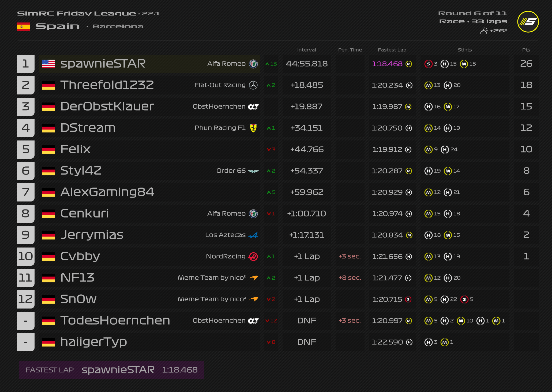This screenshot has width=552, height=392.
Task: Click Styl42's Aston Martin team logo
Action: [253, 171]
